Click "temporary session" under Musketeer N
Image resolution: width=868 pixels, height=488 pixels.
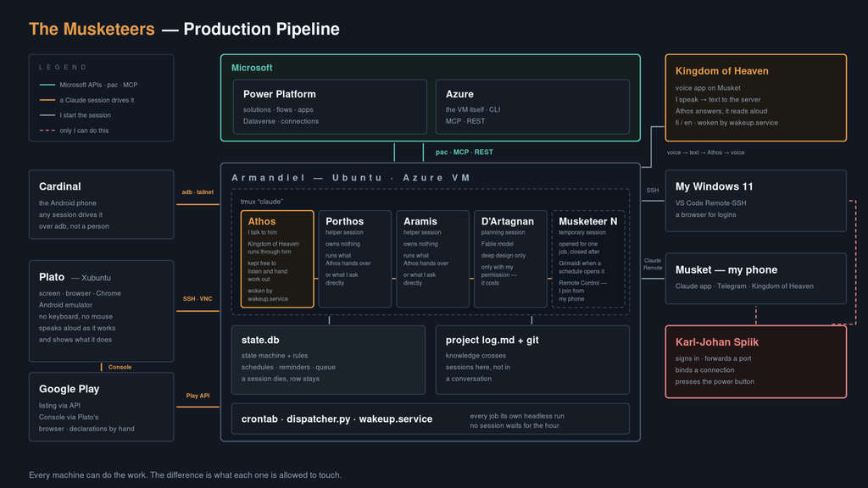pyautogui.click(x=582, y=232)
